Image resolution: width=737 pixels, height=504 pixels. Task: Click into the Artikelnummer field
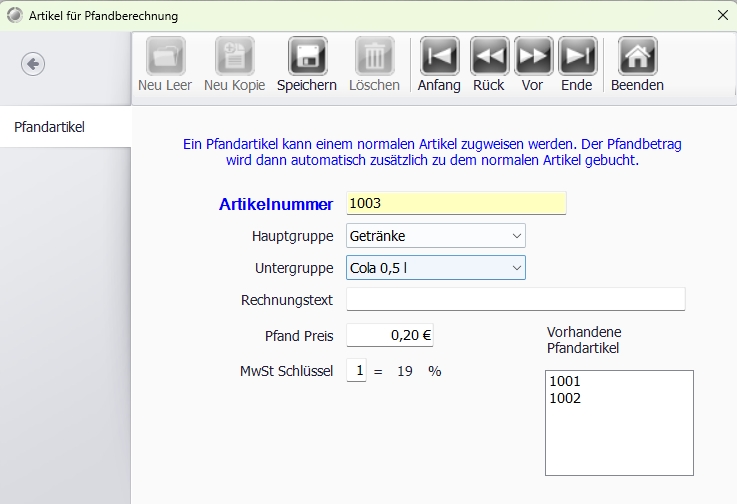[456, 204]
